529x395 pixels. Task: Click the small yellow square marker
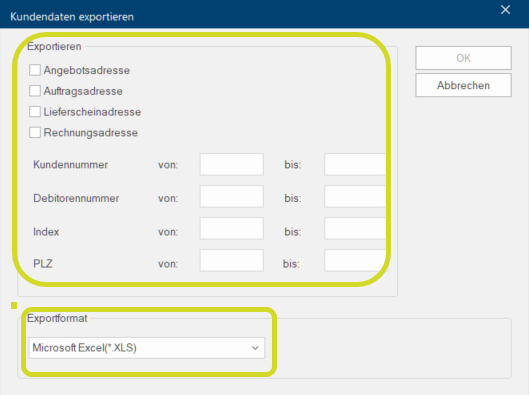pyautogui.click(x=14, y=306)
